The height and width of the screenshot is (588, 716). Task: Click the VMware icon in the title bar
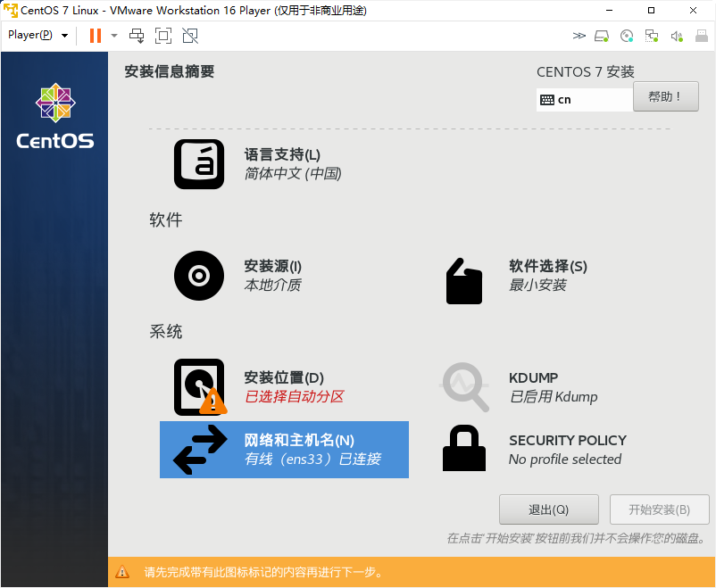click(10, 10)
